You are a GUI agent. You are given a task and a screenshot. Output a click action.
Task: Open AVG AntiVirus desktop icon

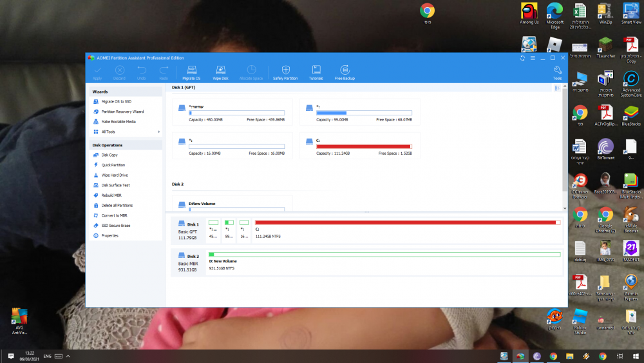coord(19,322)
